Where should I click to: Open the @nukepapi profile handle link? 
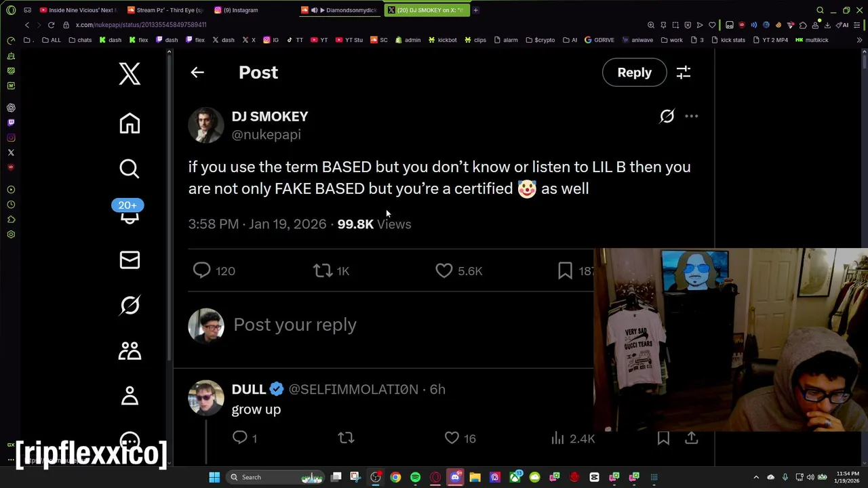(x=266, y=135)
